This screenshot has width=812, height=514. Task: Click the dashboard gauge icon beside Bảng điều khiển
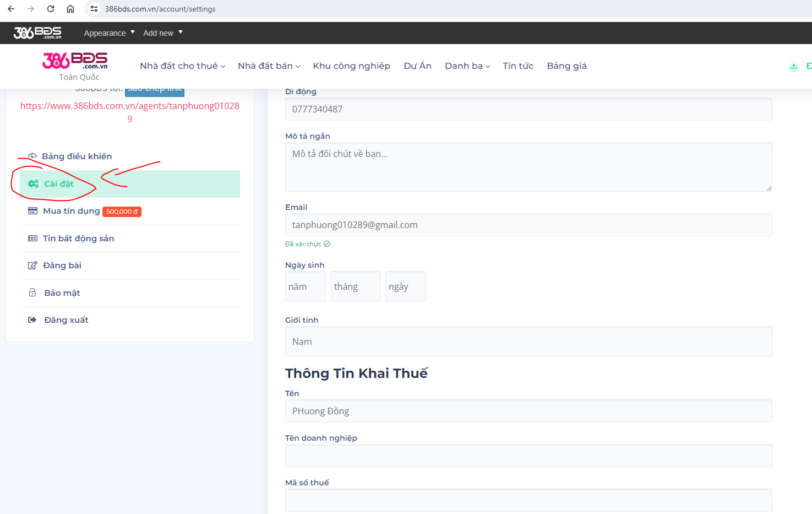click(32, 156)
